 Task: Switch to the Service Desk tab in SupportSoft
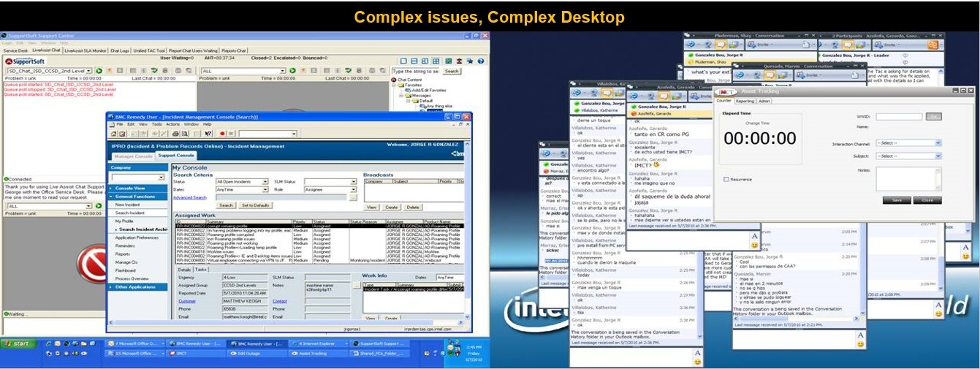[x=16, y=51]
